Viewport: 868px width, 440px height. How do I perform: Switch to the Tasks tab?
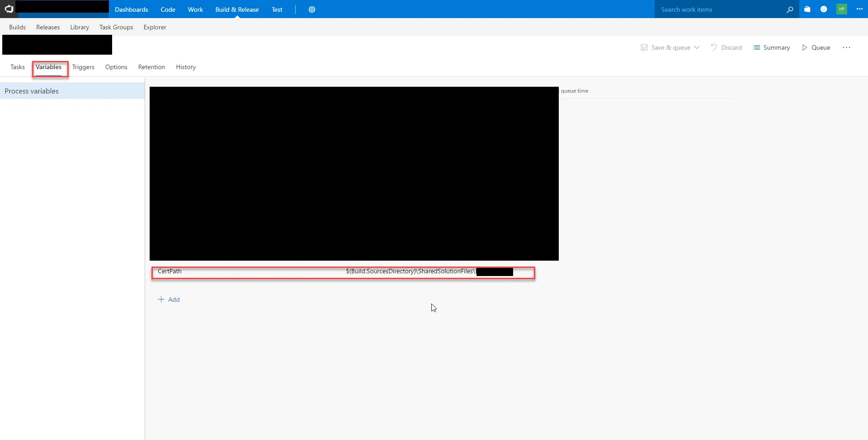click(18, 67)
